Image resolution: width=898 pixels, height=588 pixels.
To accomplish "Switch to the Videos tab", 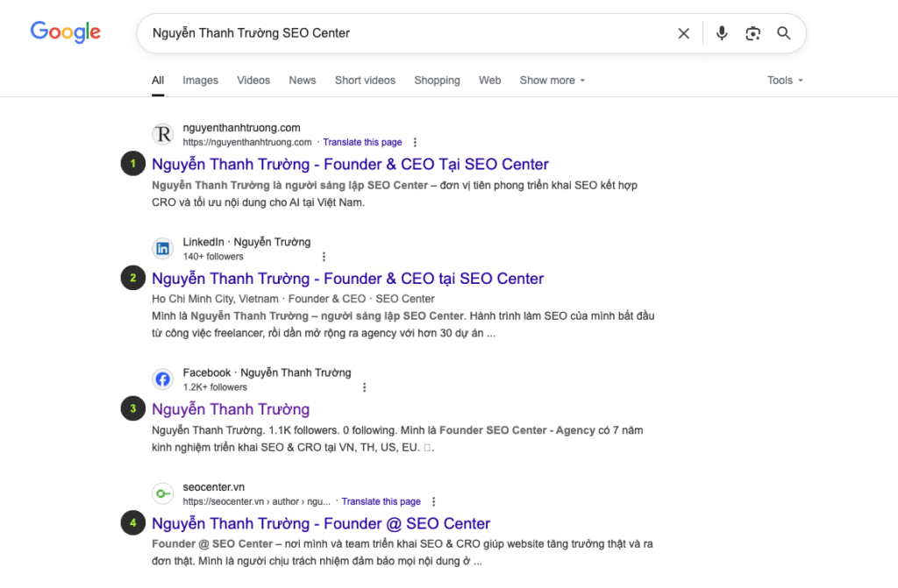I will [253, 80].
